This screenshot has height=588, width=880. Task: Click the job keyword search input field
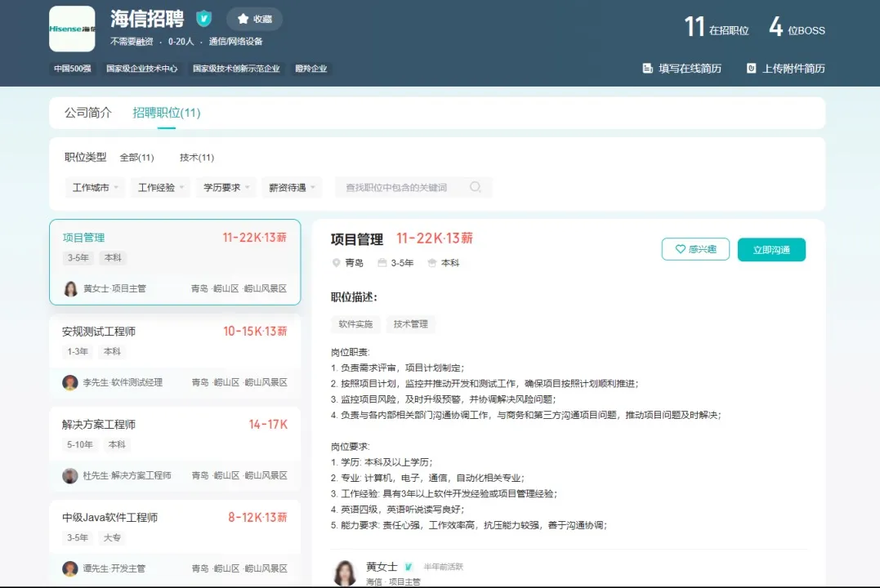pos(400,188)
